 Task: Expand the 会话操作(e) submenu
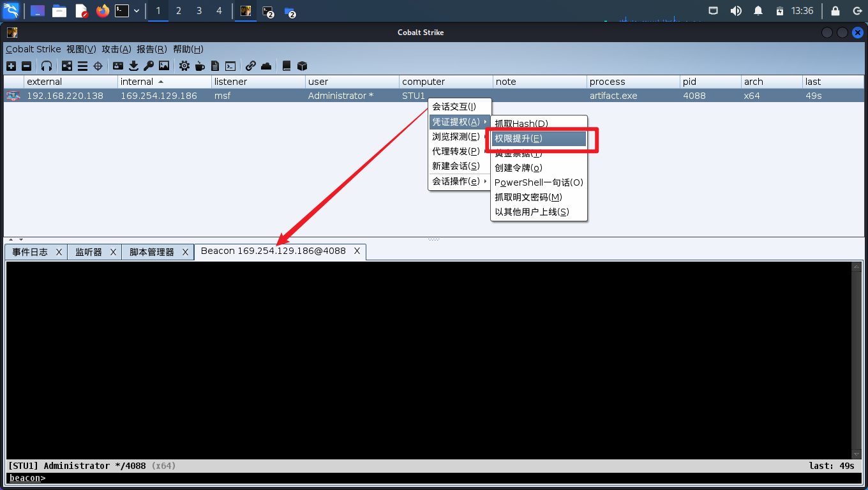(460, 181)
